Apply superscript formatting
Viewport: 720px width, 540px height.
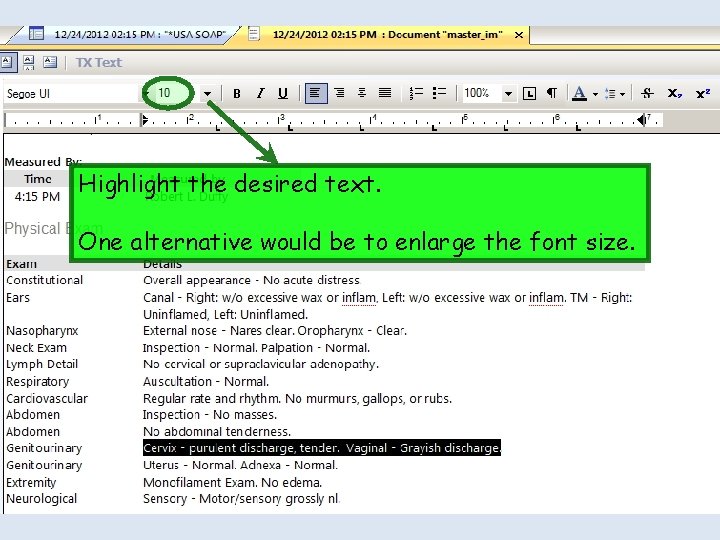(x=703, y=94)
